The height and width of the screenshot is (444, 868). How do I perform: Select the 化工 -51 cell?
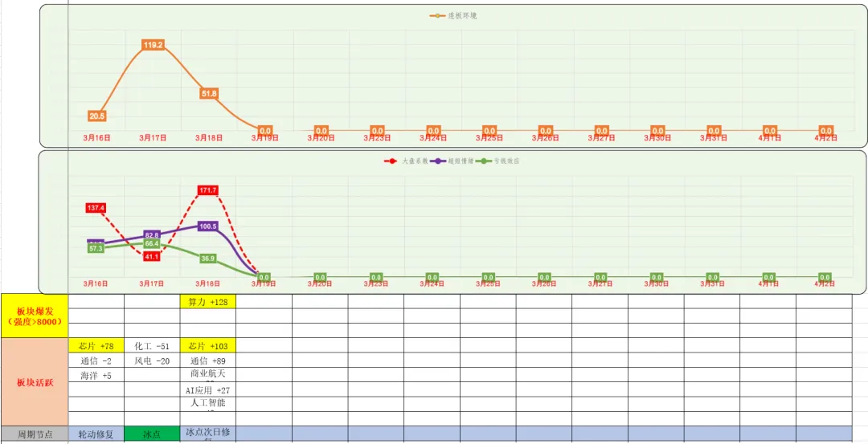click(x=152, y=346)
